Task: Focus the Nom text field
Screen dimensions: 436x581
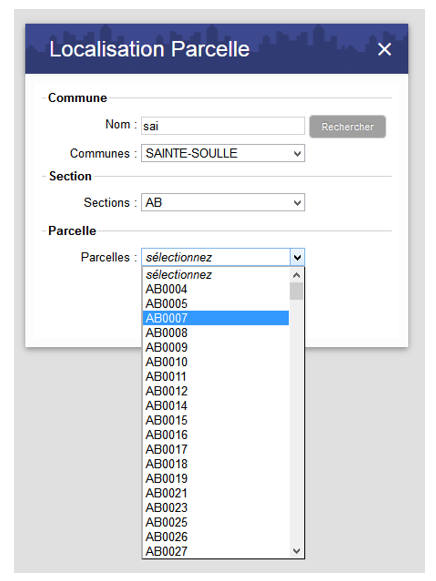Action: 223,126
